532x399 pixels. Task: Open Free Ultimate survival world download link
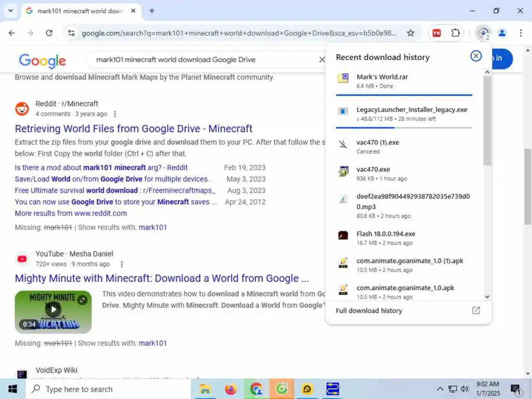[115, 191]
